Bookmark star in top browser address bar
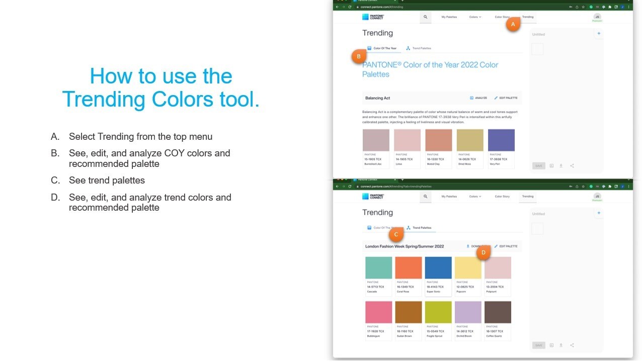Viewport: 644px width, 362px height. pyautogui.click(x=583, y=7)
